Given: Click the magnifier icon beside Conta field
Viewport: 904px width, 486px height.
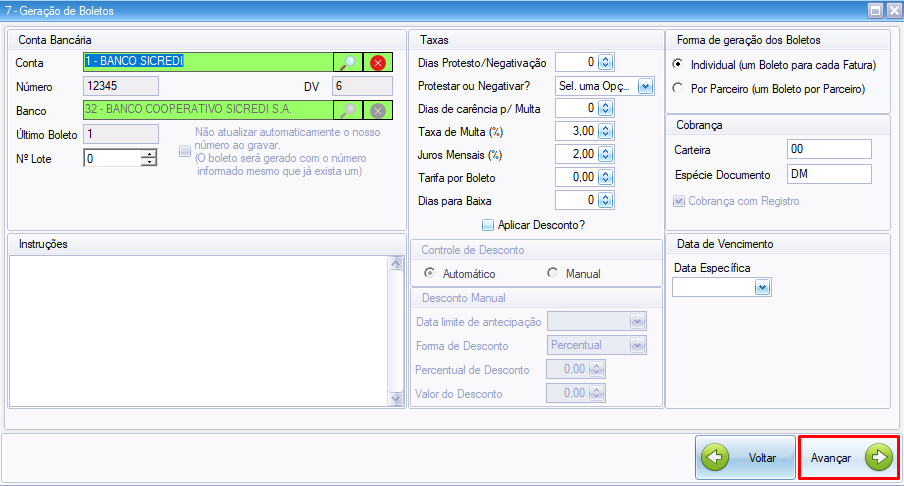Looking at the screenshot, I should (x=347, y=62).
